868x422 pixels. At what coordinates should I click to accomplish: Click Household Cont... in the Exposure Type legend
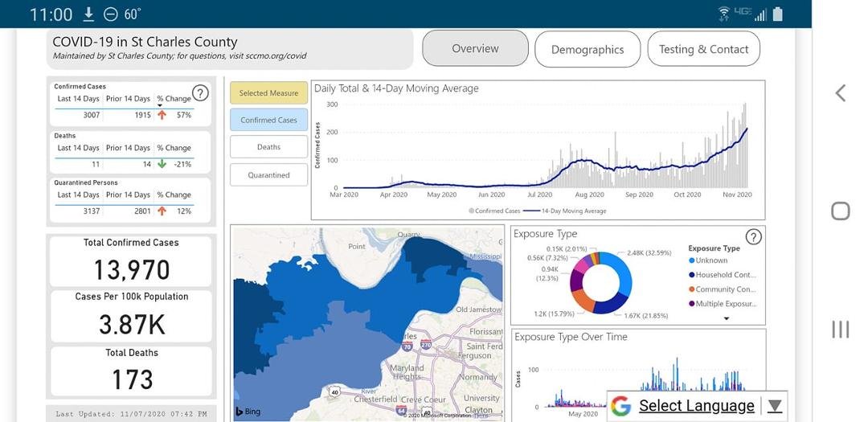[x=723, y=275]
